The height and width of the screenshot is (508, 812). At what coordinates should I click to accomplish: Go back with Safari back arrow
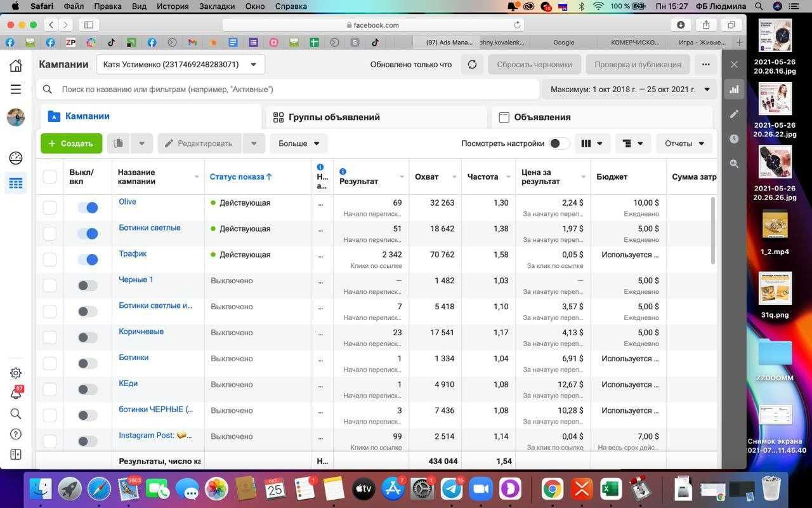pyautogui.click(x=51, y=25)
